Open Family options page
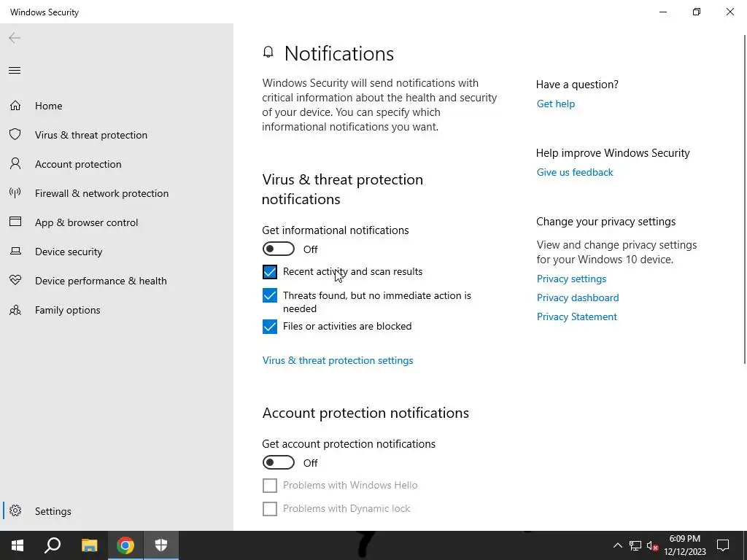Viewport: 747px width, 560px height. 117,310
